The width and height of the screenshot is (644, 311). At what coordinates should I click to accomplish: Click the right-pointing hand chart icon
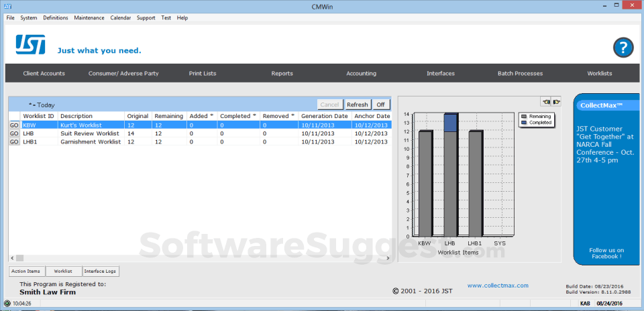pyautogui.click(x=556, y=101)
